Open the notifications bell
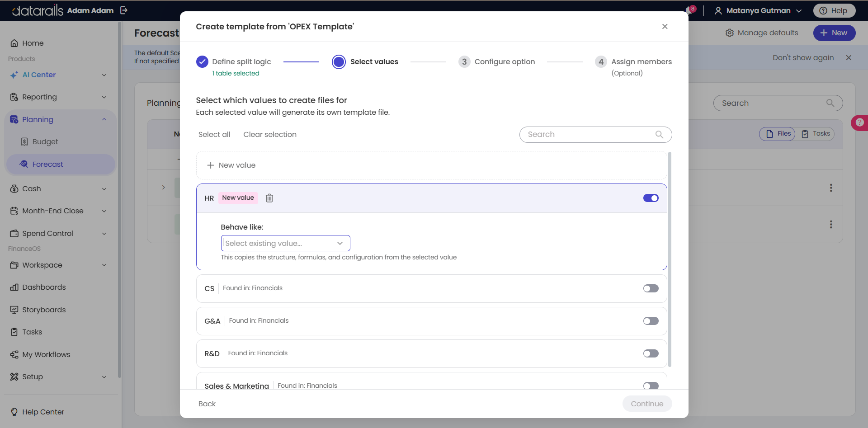Image resolution: width=868 pixels, height=428 pixels. click(x=690, y=10)
